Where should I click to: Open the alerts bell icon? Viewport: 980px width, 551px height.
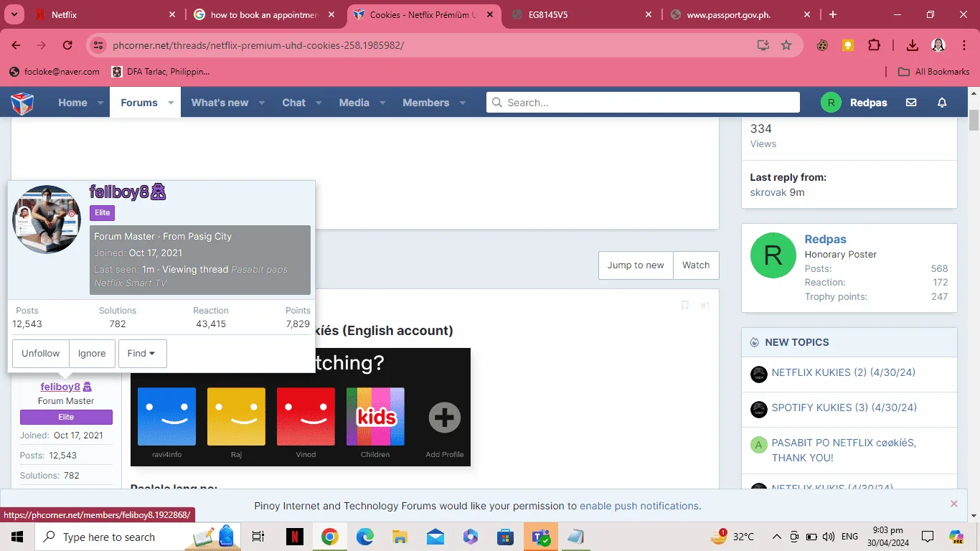[x=942, y=103]
